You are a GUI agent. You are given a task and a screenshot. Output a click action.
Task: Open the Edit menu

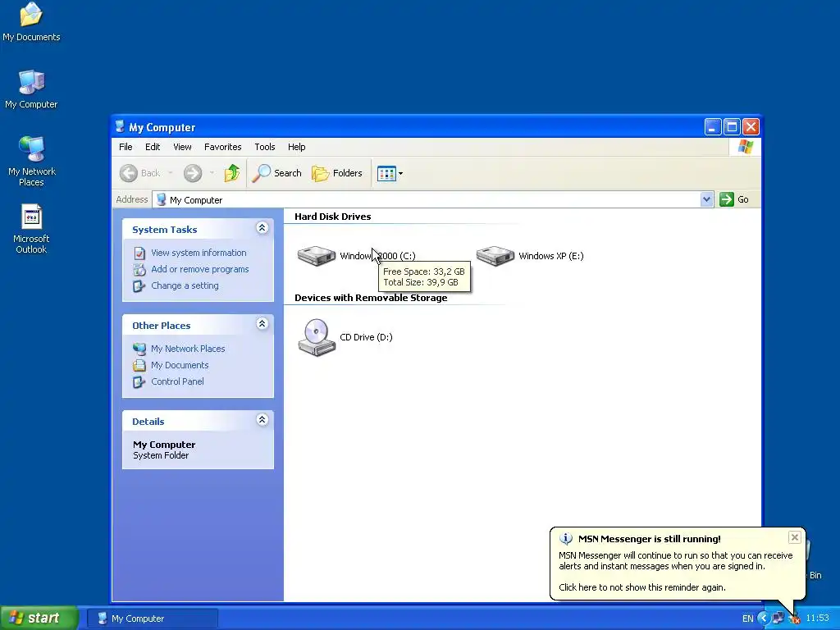point(153,147)
